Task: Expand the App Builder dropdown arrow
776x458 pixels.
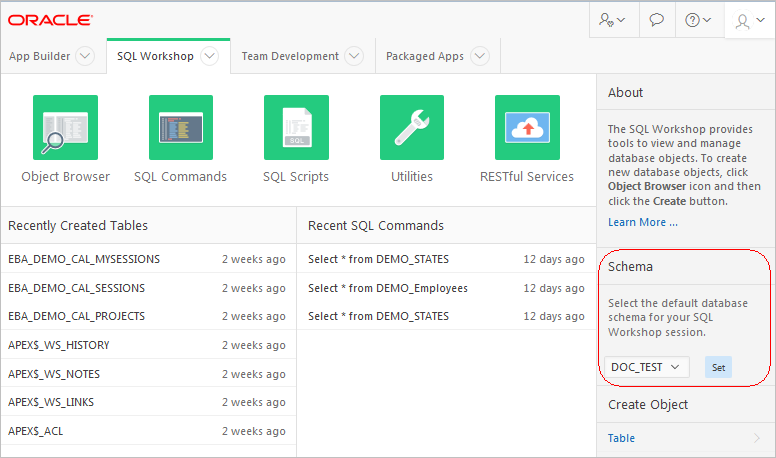Action: [x=85, y=57]
